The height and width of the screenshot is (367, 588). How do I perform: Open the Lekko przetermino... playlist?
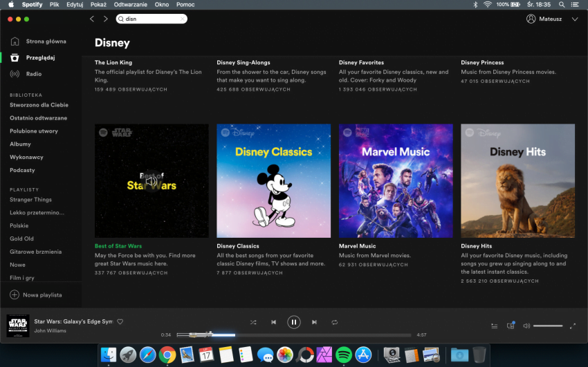pos(37,213)
